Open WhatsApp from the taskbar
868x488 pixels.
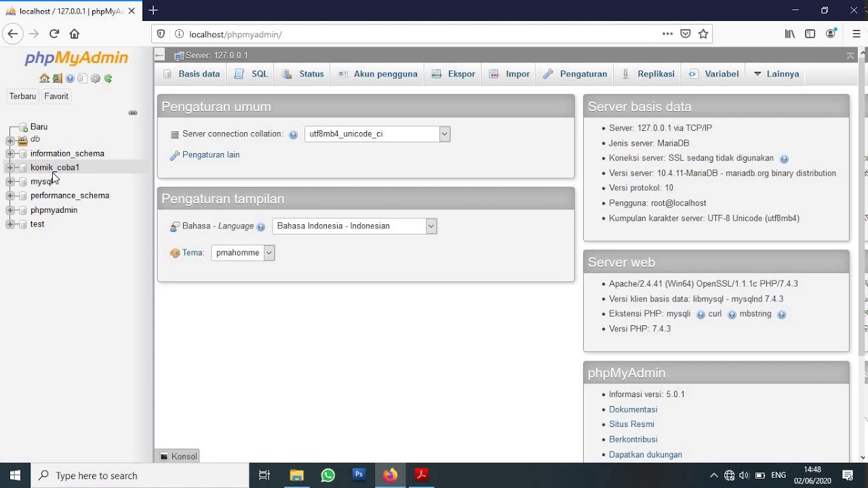point(328,475)
